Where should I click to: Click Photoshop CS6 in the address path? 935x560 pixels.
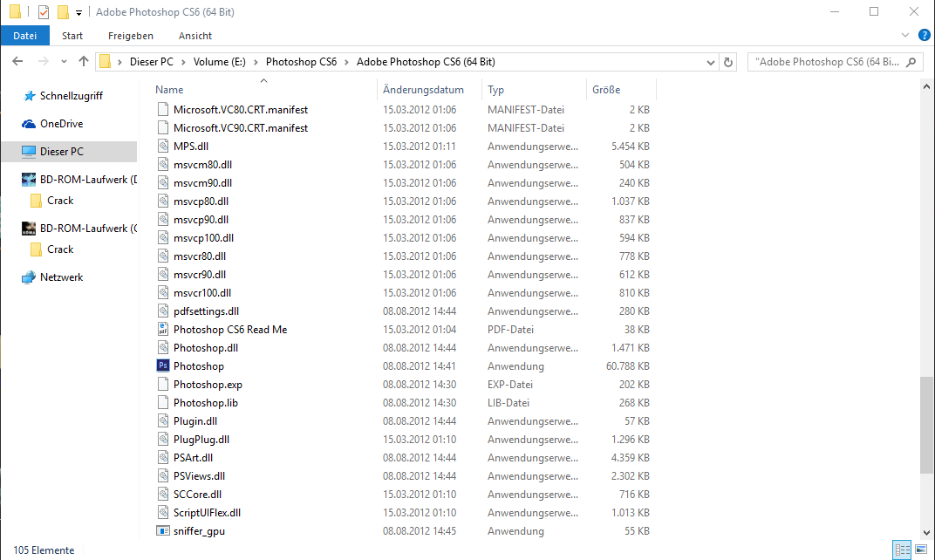pos(301,62)
